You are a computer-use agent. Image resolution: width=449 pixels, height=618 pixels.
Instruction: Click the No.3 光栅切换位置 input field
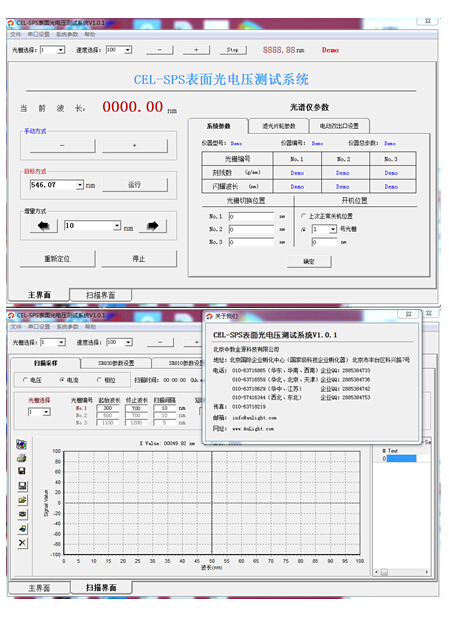[251, 242]
